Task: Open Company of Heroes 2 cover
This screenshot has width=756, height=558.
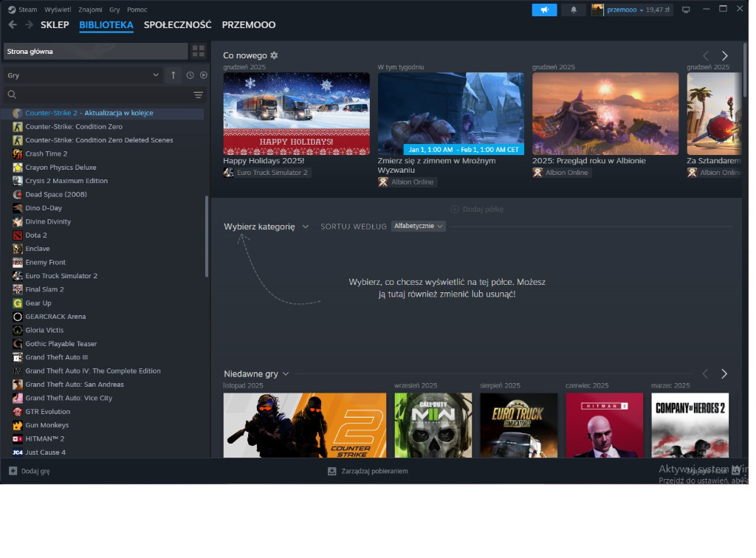Action: 690,425
